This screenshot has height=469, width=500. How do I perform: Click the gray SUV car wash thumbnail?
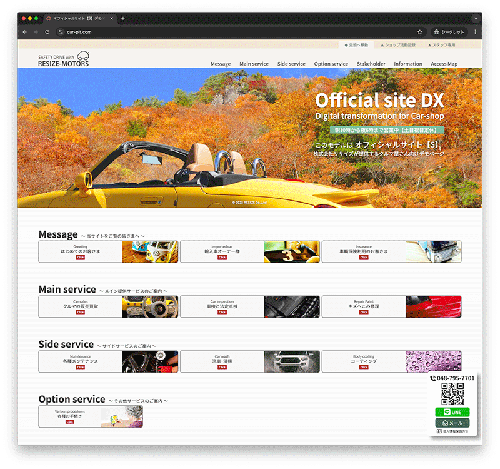pyautogui.click(x=292, y=361)
